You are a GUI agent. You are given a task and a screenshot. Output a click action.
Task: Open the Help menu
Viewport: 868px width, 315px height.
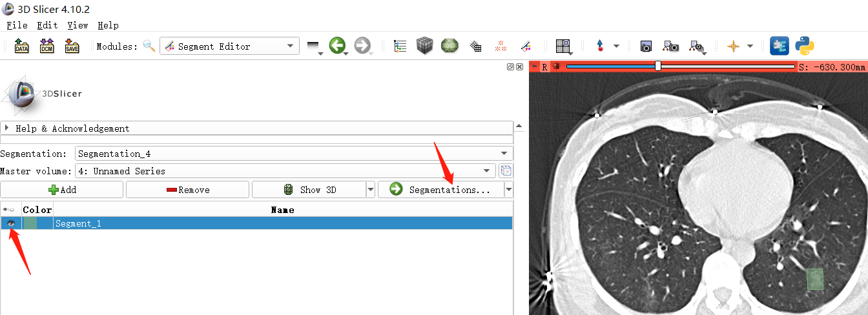(x=108, y=25)
